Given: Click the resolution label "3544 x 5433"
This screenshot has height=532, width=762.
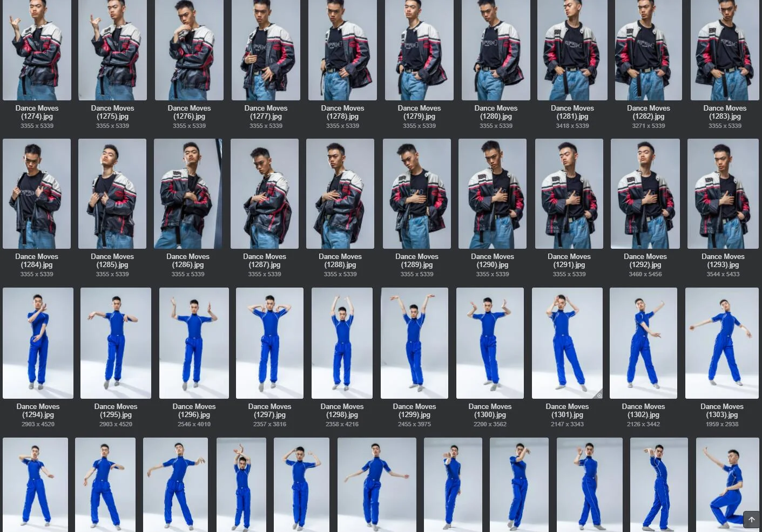Looking at the screenshot, I should tap(723, 274).
